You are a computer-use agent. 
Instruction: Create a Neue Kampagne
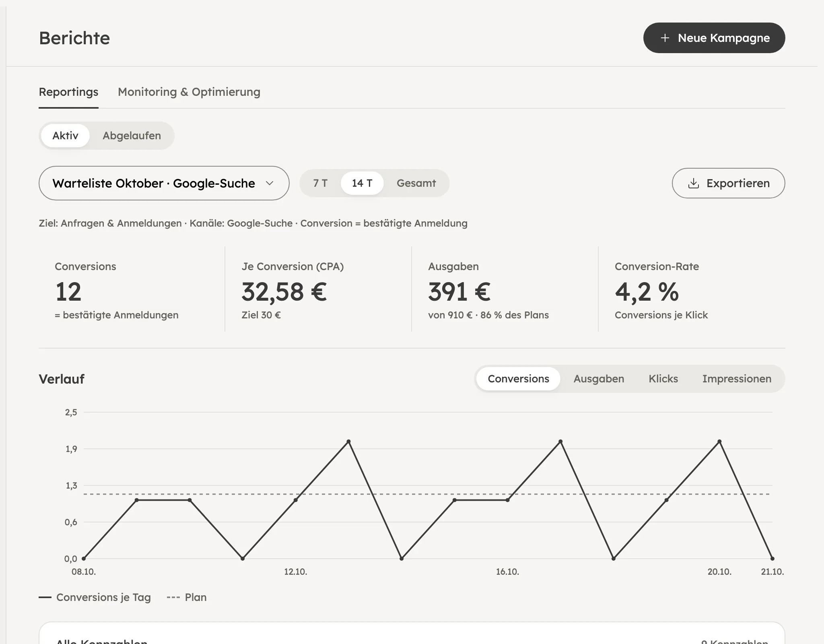(714, 38)
